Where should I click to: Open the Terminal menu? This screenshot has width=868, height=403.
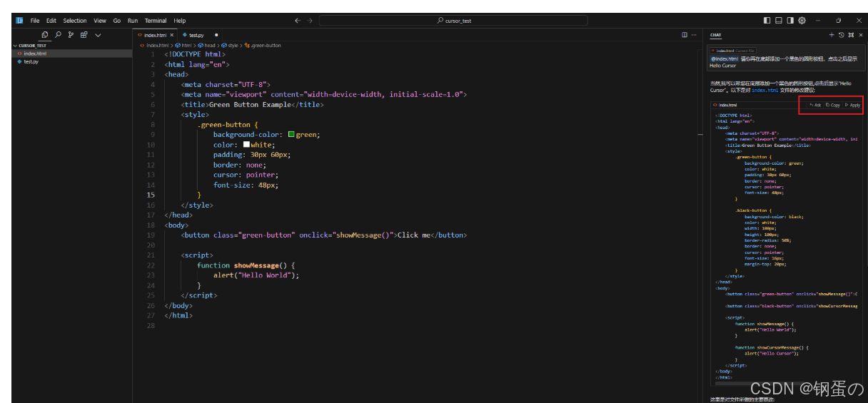coord(156,21)
